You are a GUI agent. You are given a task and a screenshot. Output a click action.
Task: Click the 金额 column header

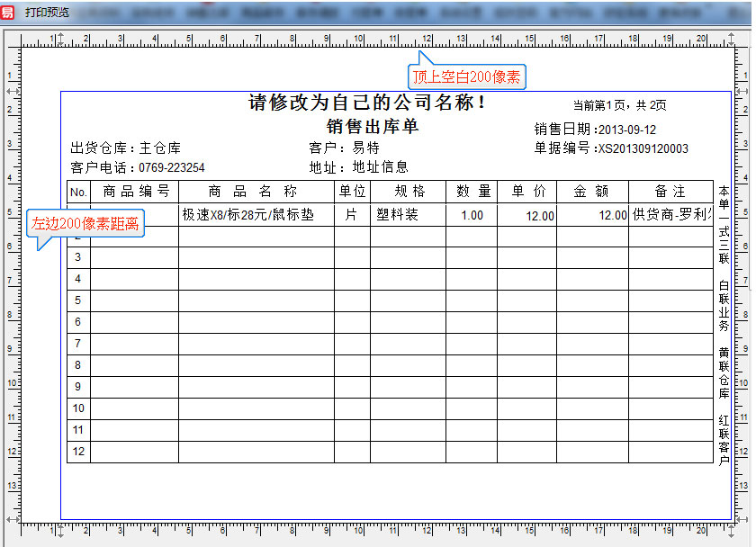pos(591,192)
